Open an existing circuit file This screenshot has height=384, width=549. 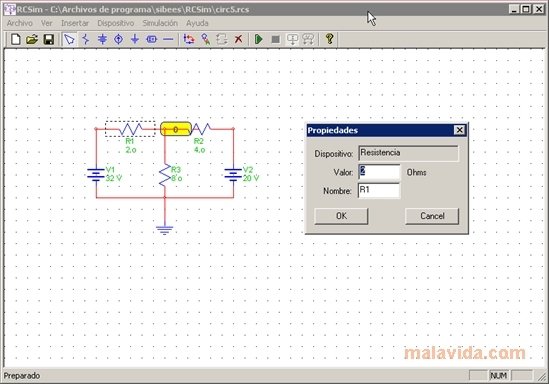pyautogui.click(x=32, y=39)
